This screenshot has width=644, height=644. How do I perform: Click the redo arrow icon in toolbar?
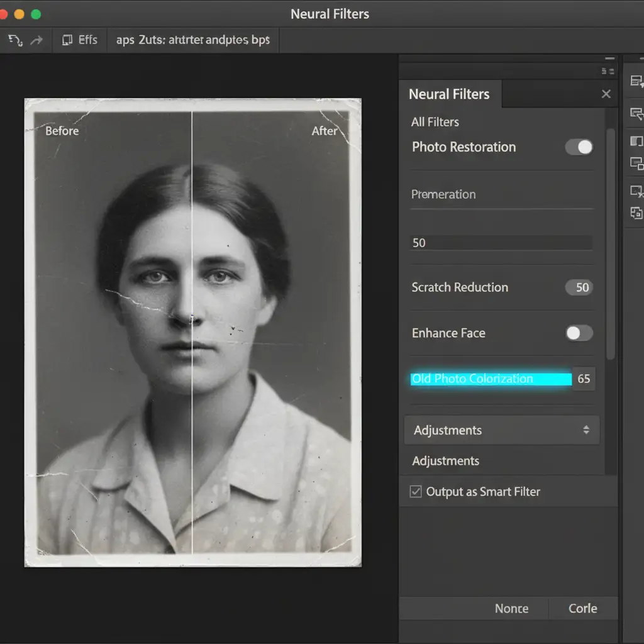(x=36, y=40)
